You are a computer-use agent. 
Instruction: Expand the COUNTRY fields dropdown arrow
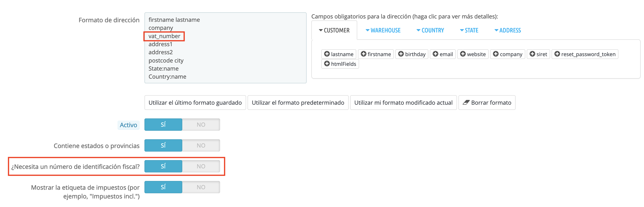(418, 30)
